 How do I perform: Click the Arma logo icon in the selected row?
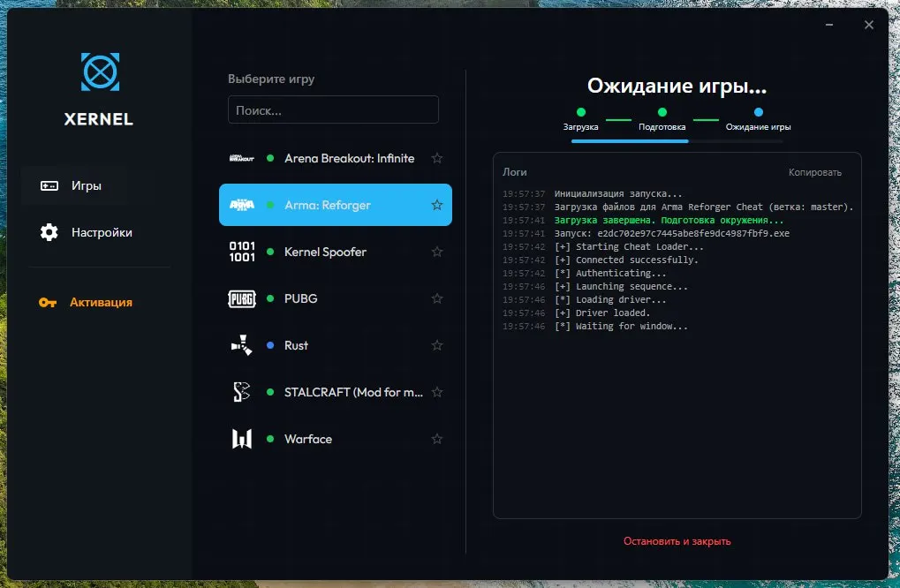pyautogui.click(x=242, y=205)
